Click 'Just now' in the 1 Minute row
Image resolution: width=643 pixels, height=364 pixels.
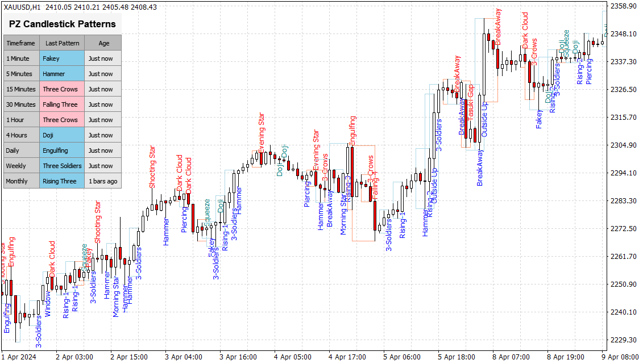coord(103,58)
